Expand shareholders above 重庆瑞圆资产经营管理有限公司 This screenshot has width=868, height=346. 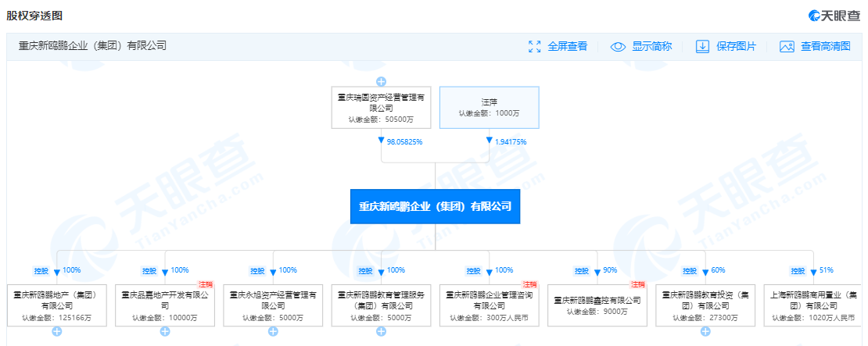click(381, 81)
